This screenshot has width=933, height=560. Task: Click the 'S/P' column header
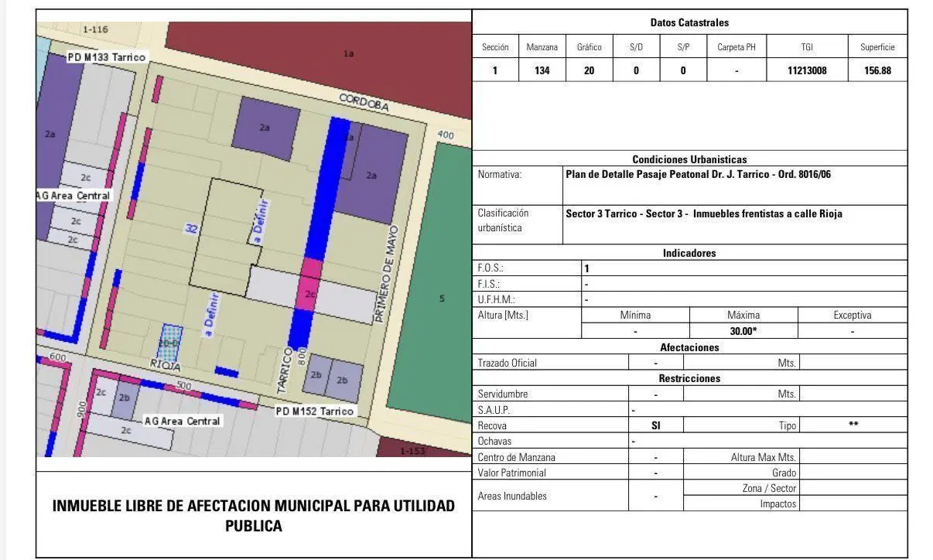pyautogui.click(x=683, y=47)
